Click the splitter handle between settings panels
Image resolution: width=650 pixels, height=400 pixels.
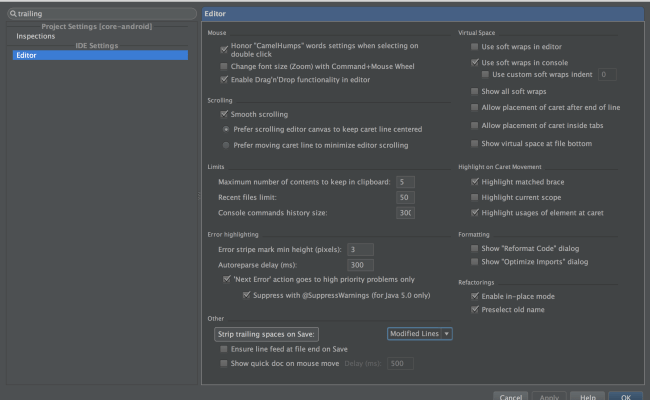pyautogui.click(x=199, y=196)
